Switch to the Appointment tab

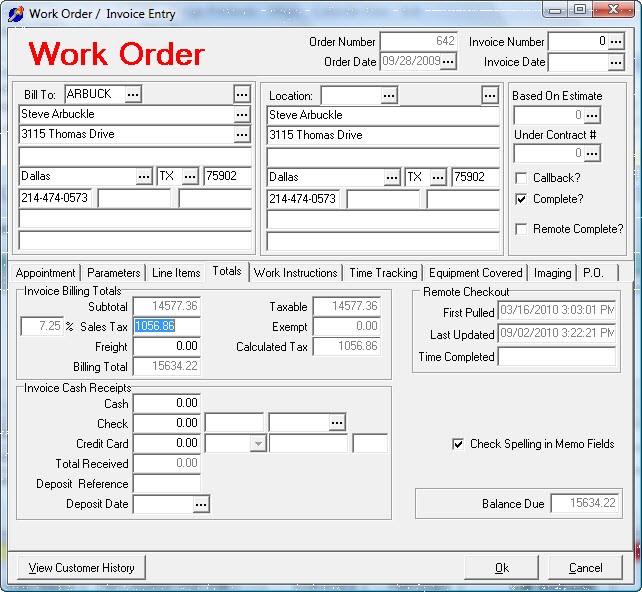pos(45,273)
